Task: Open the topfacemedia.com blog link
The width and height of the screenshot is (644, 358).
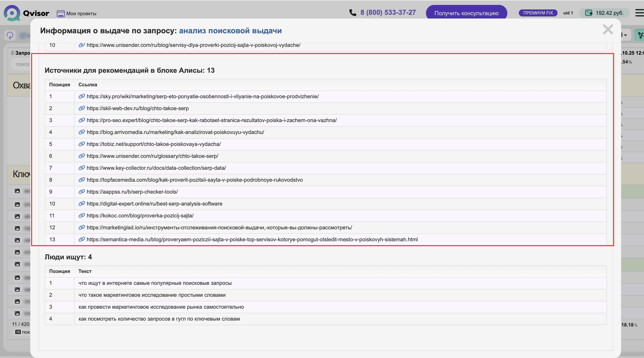Action: click(195, 180)
